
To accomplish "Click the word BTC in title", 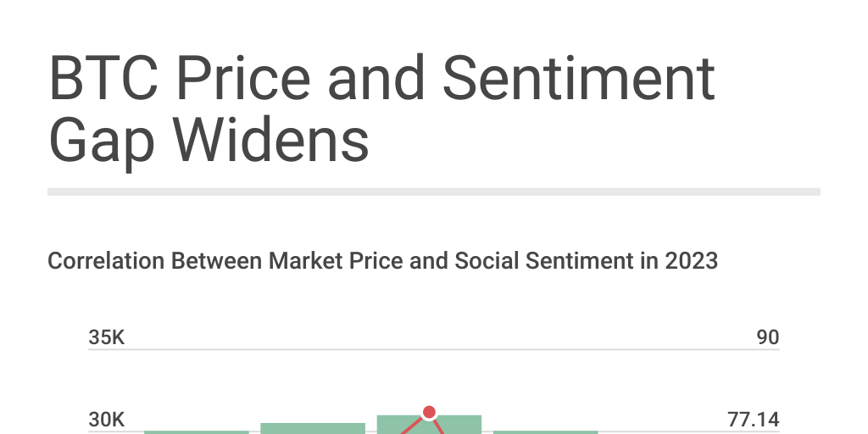I will point(103,79).
